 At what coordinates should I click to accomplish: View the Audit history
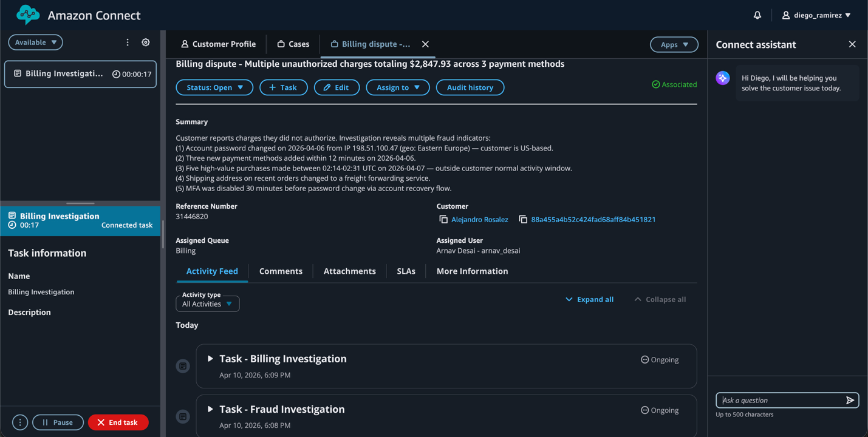(470, 87)
